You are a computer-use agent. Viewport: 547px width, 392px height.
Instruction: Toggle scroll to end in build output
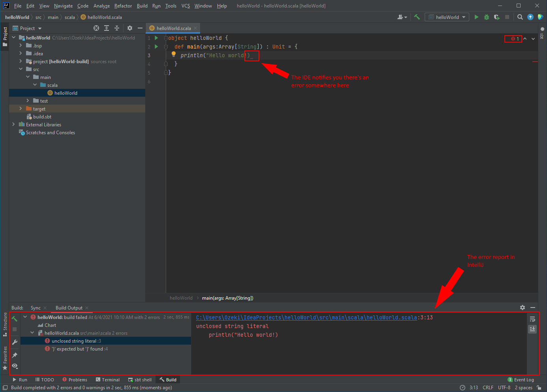[x=532, y=329]
